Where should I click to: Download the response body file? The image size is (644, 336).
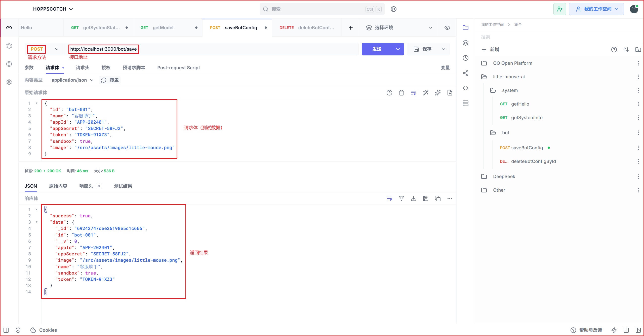click(x=414, y=198)
